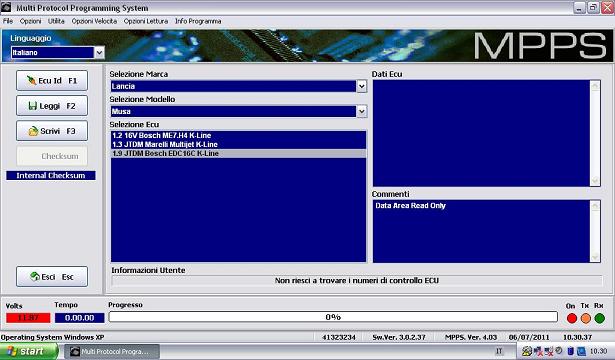The image size is (615, 360).
Task: Click the red Volts reading
Action: 28,318
